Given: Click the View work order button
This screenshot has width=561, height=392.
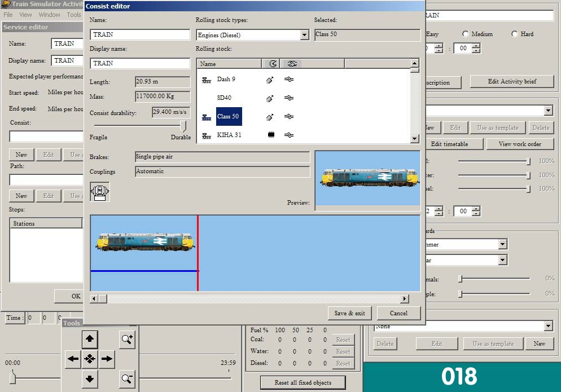Looking at the screenshot, I should (520, 144).
